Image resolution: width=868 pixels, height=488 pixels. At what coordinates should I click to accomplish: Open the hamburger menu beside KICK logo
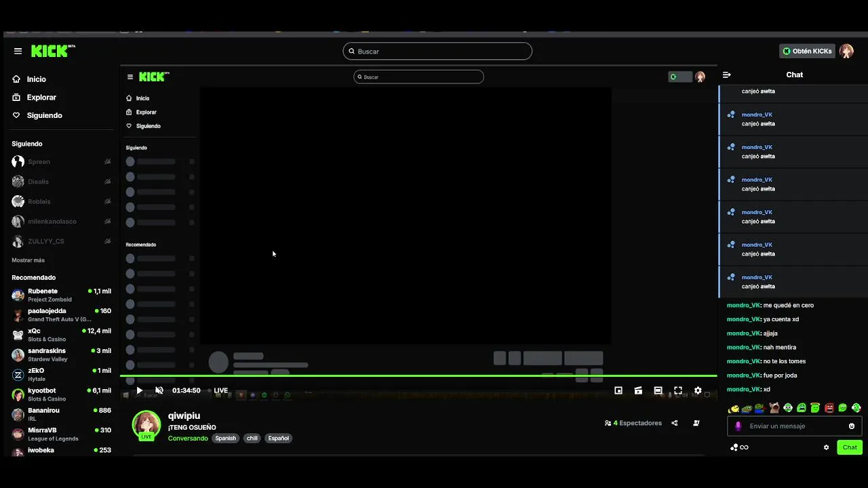[x=18, y=51]
